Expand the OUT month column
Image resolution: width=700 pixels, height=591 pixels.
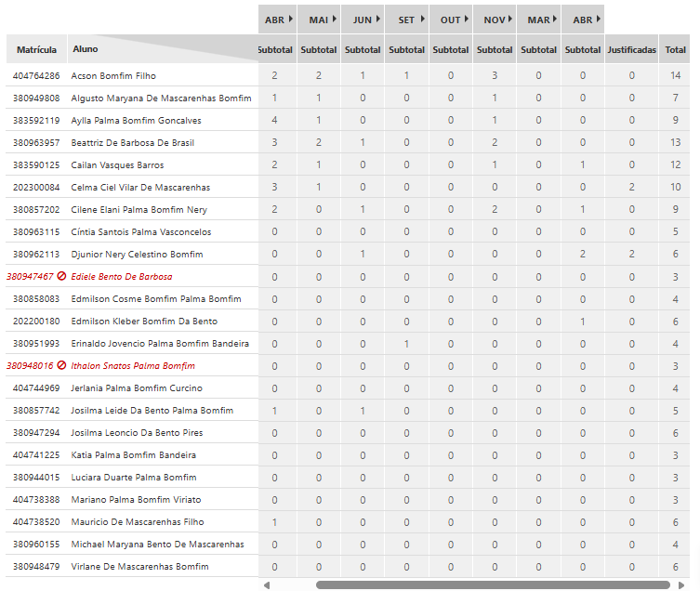466,20
